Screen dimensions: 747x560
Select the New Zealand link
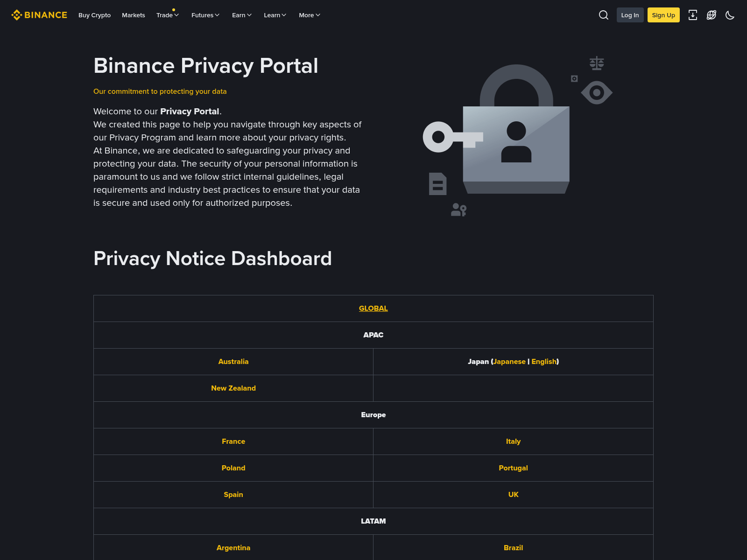point(233,388)
